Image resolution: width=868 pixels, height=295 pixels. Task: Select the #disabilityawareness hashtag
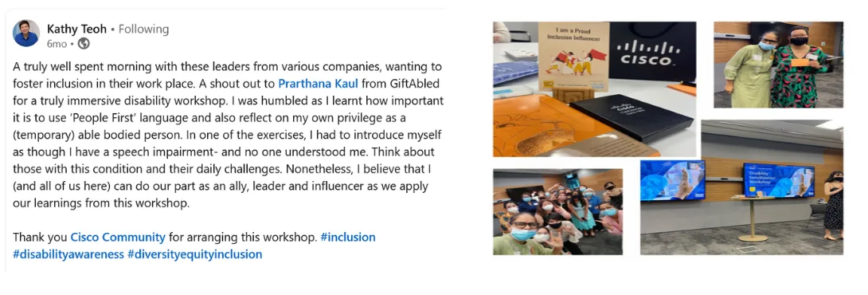pyautogui.click(x=68, y=254)
